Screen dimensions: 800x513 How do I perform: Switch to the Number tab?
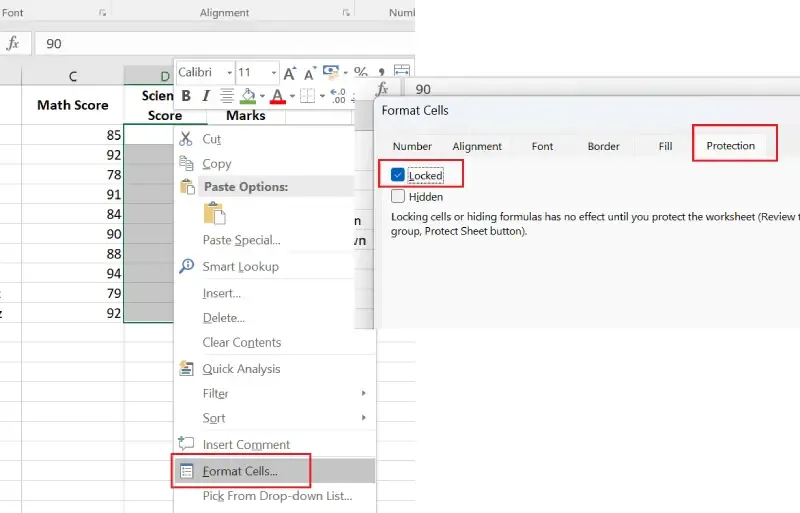pyautogui.click(x=412, y=146)
